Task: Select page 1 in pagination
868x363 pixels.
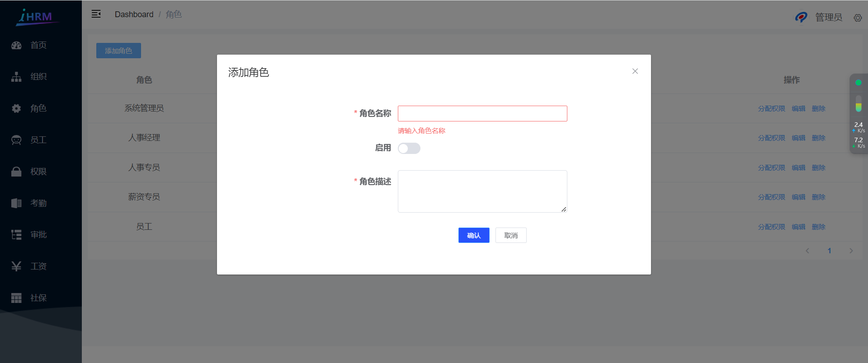Action: coord(830,251)
